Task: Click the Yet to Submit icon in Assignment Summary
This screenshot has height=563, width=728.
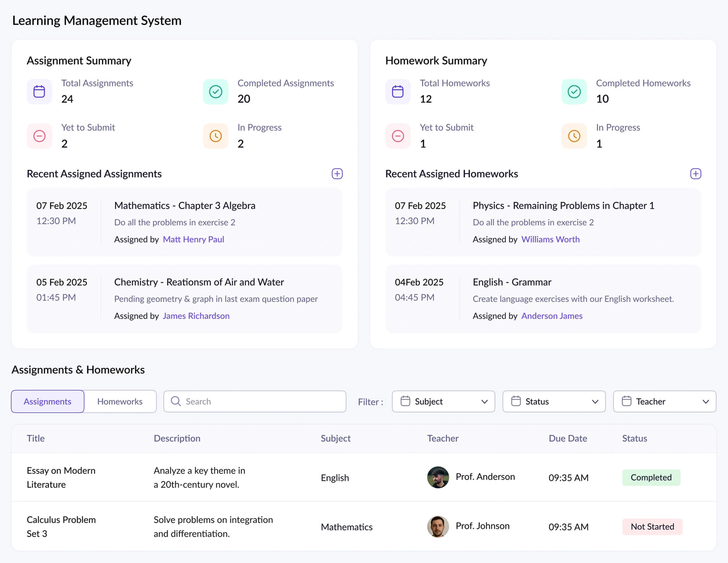Action: click(x=39, y=136)
